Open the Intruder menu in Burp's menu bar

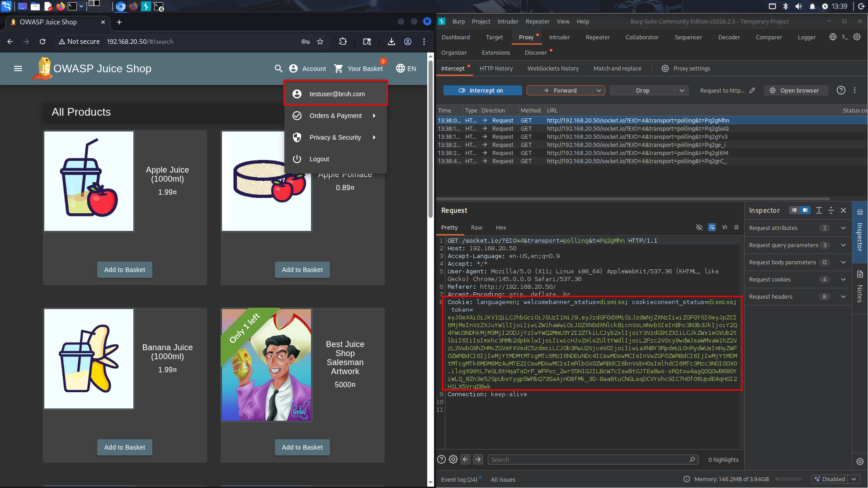pos(508,21)
